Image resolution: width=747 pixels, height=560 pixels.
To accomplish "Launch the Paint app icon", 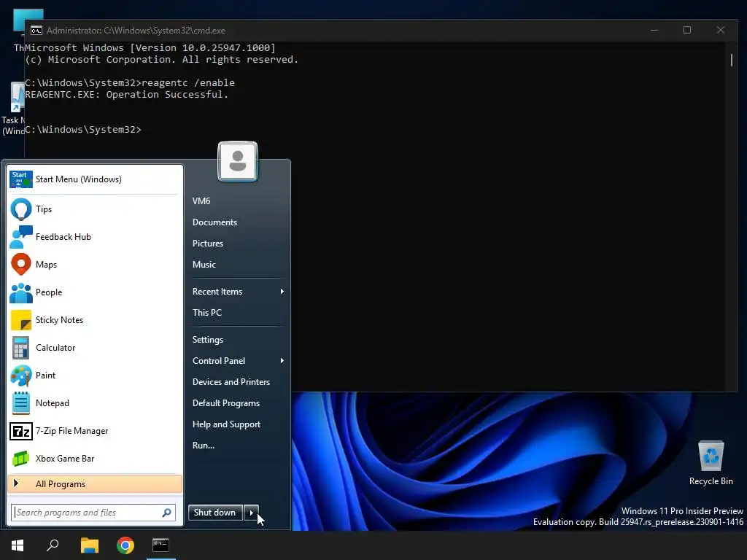I will pos(21,376).
